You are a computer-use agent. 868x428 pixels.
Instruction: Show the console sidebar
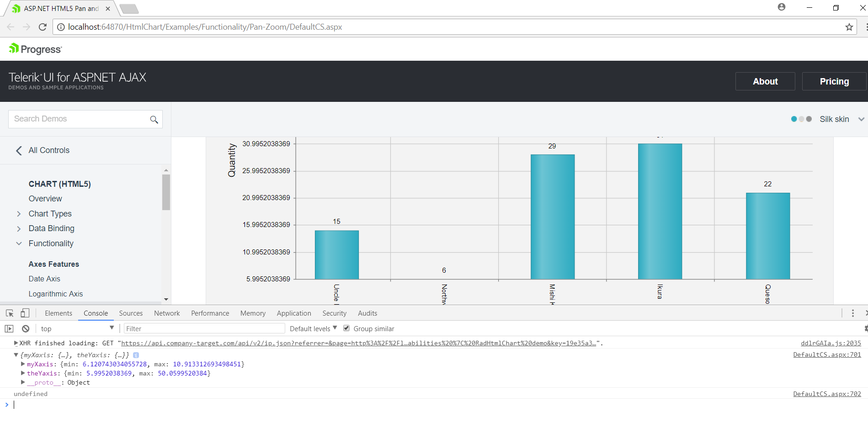click(9, 328)
